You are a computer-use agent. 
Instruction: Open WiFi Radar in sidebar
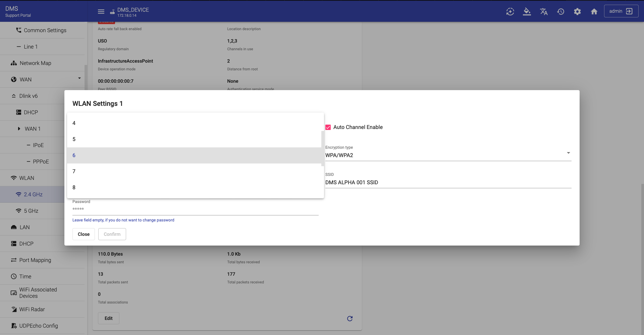click(x=32, y=309)
